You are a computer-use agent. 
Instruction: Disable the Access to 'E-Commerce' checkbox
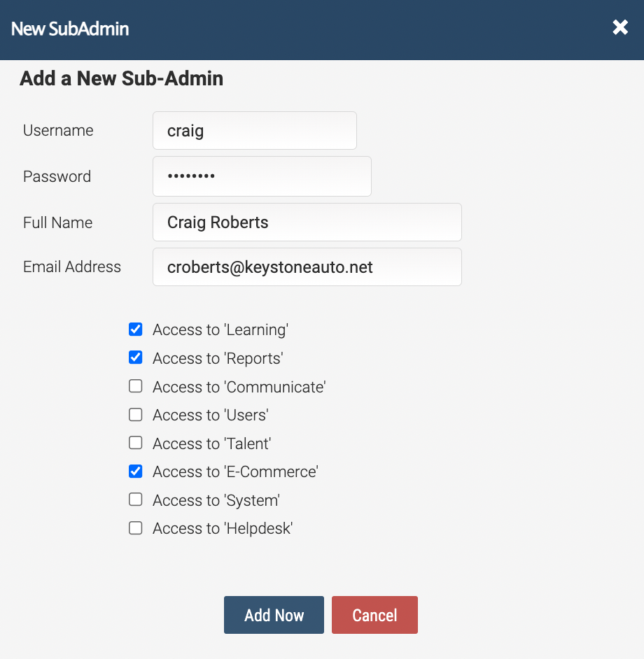[135, 471]
